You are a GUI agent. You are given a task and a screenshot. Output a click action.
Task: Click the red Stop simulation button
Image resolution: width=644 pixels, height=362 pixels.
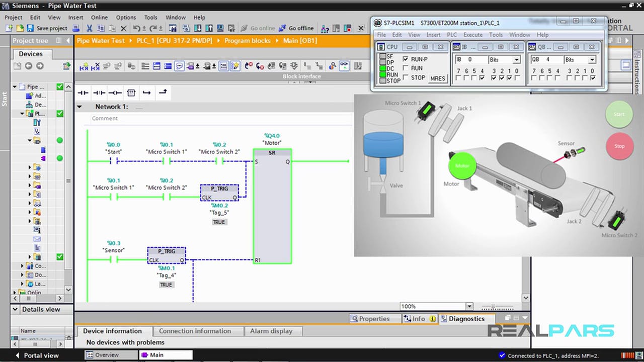point(619,146)
